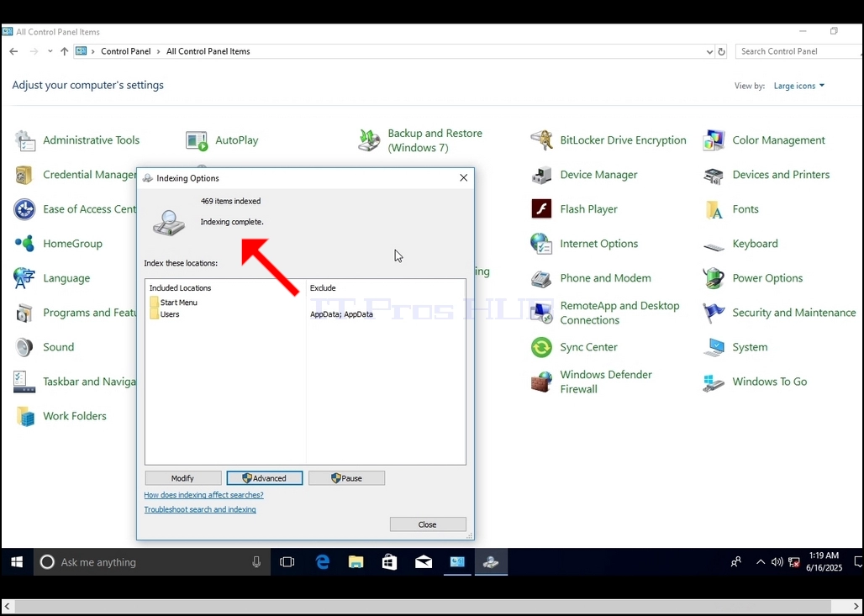The image size is (864, 616).
Task: Open Work Folders icon
Action: [25, 416]
